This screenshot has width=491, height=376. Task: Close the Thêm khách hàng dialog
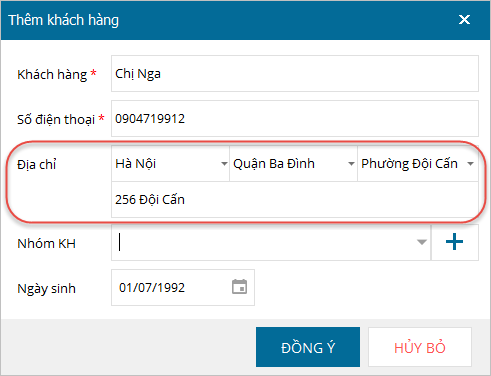click(x=464, y=20)
